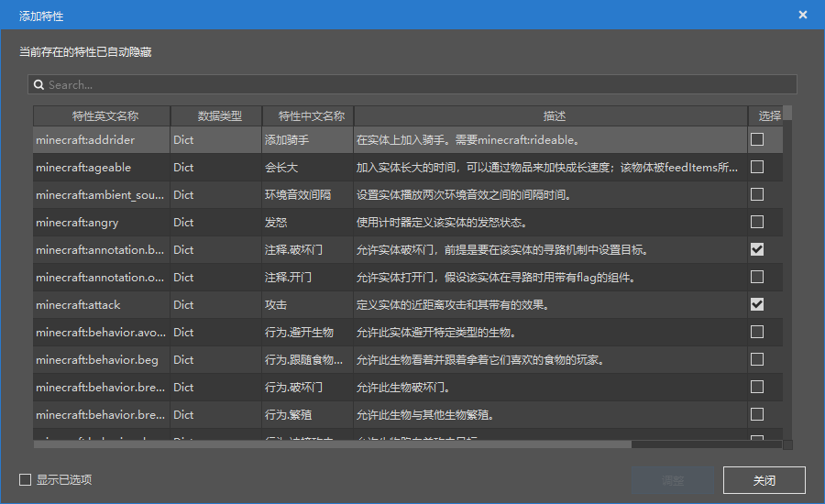The height and width of the screenshot is (504, 825).
Task: Check the 行为.繁殖 row checkbox
Action: (757, 414)
